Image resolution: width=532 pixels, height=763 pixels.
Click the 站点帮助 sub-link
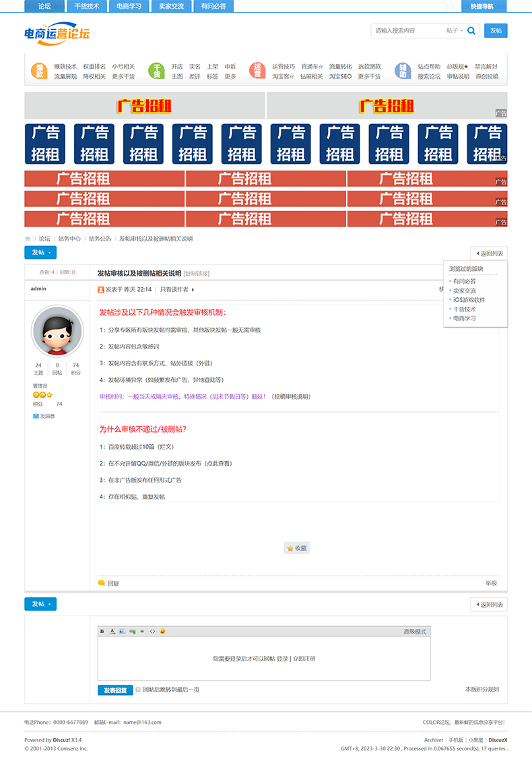pos(429,66)
